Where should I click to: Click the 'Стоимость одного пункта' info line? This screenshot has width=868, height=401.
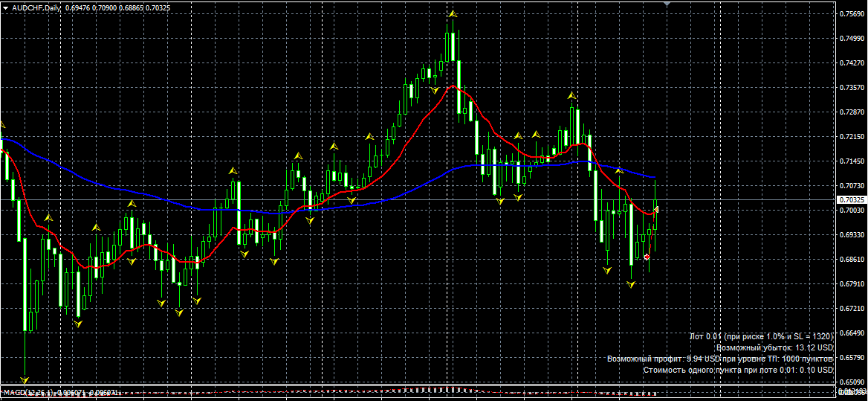click(739, 370)
